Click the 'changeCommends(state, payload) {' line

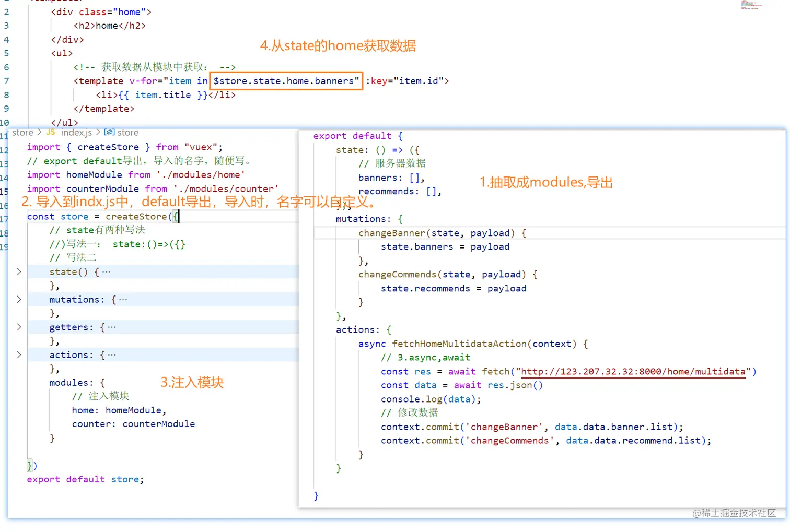(x=448, y=274)
